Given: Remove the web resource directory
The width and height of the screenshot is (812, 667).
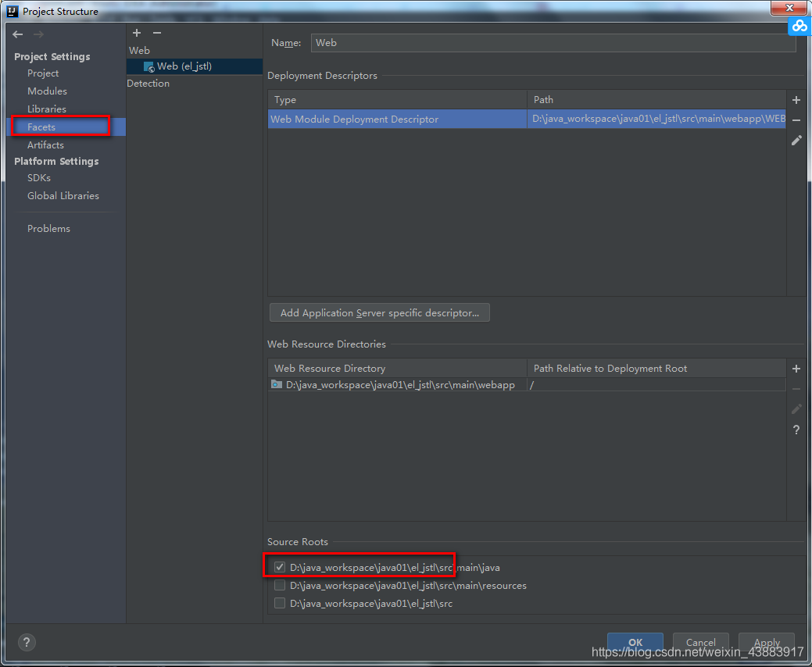Looking at the screenshot, I should (796, 389).
